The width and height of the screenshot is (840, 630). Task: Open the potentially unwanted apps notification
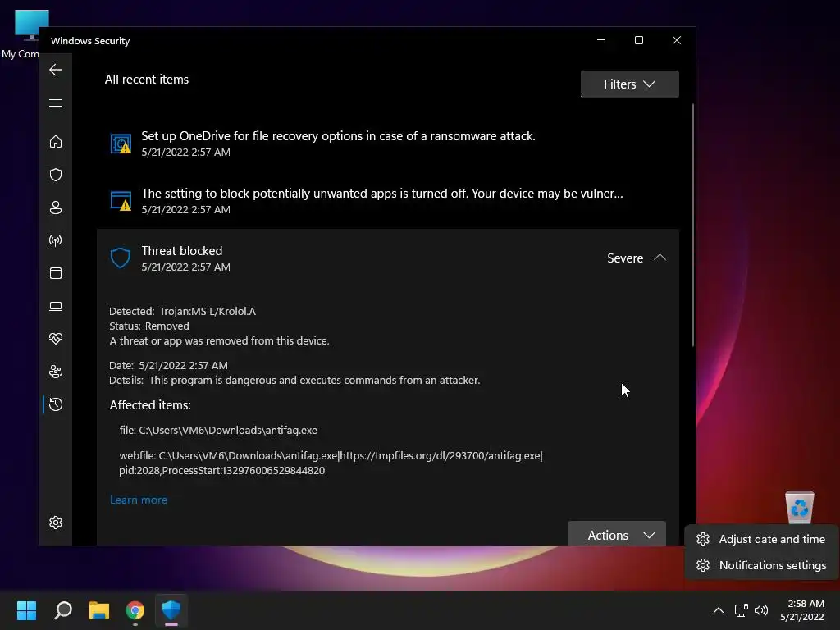388,201
